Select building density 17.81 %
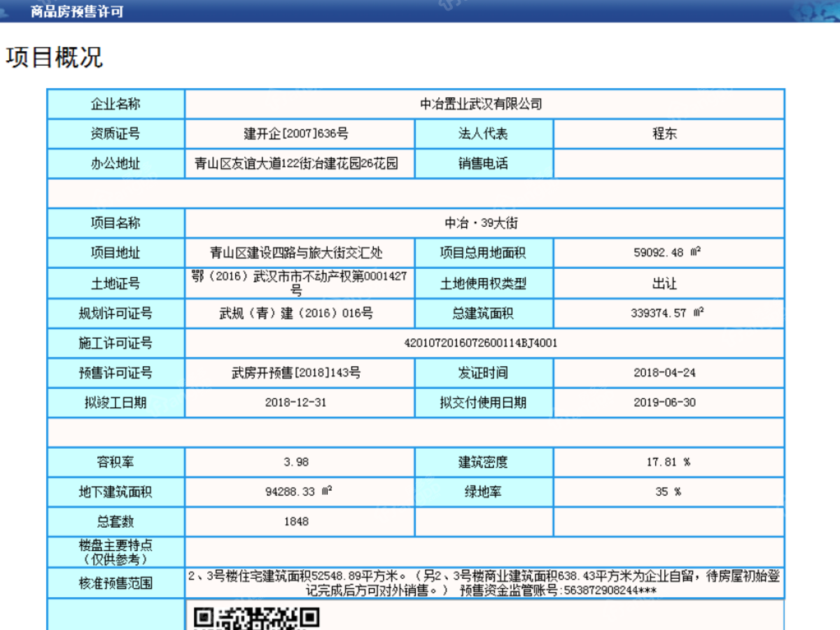840x630 pixels. coord(668,462)
